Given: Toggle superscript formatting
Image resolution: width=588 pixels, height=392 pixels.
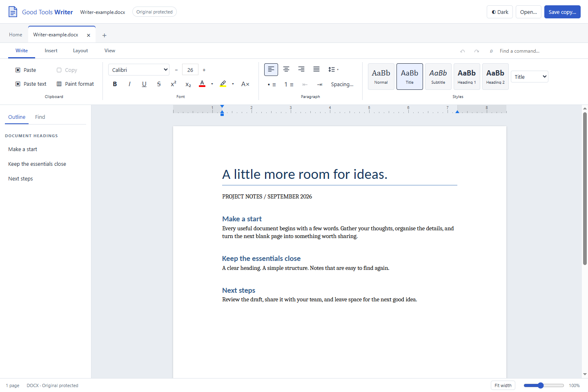Looking at the screenshot, I should click(174, 84).
